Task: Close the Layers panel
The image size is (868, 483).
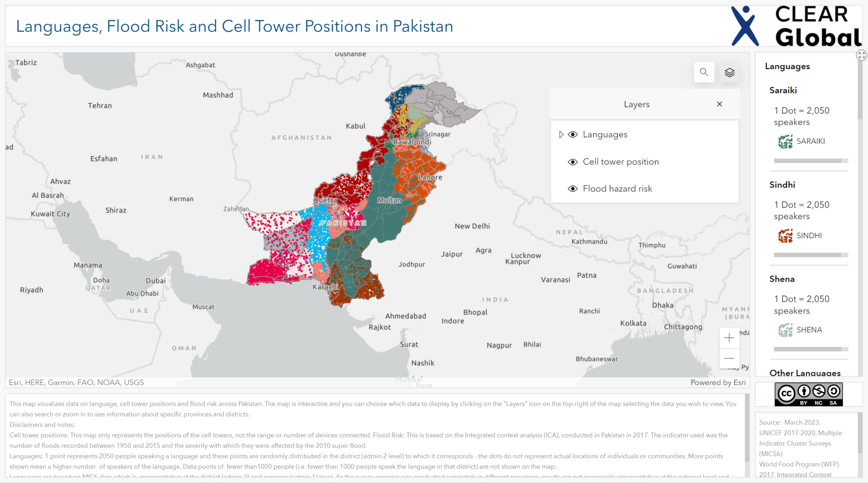Action: click(719, 104)
